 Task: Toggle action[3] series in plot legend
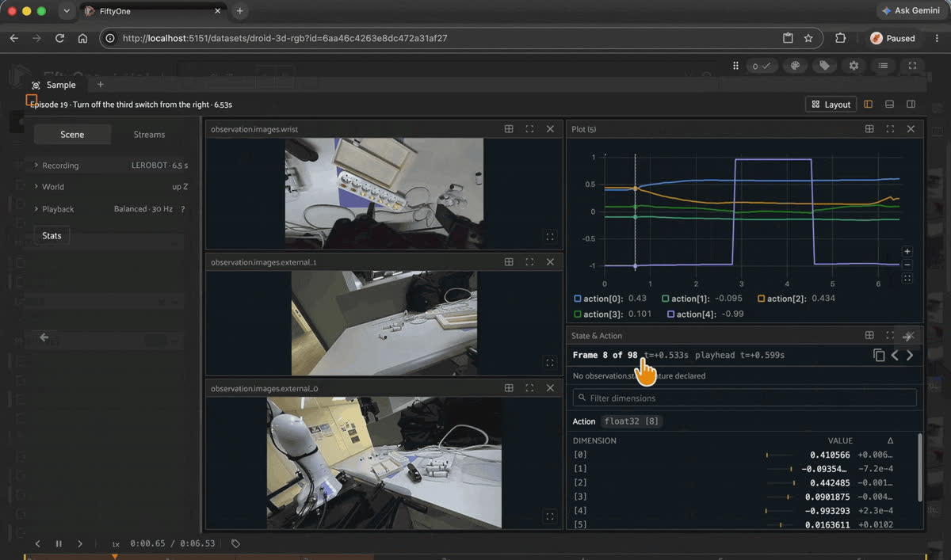(612, 314)
